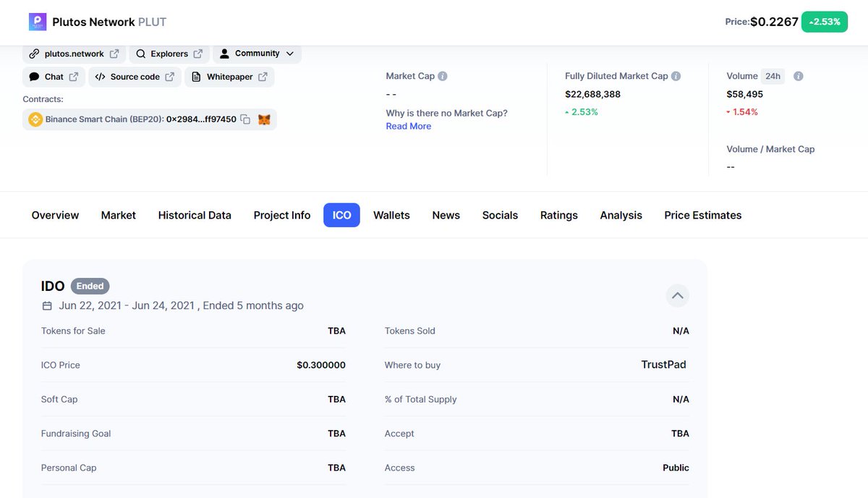Expand the Community dropdown
This screenshot has width=868, height=498.
click(257, 54)
